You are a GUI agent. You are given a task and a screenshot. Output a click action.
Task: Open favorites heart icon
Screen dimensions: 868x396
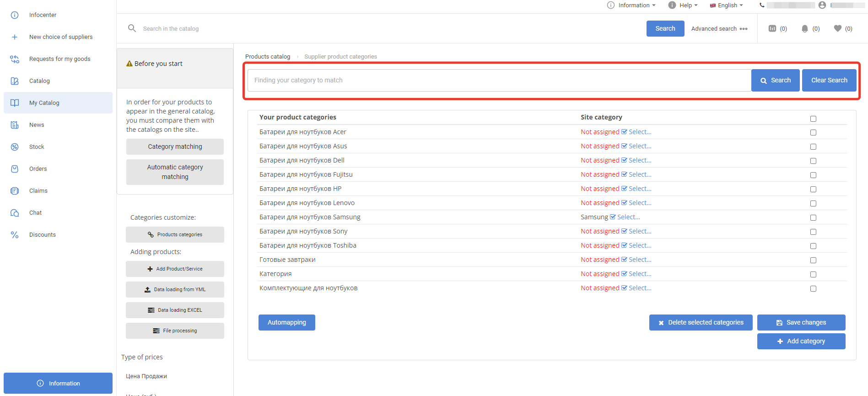coord(838,28)
